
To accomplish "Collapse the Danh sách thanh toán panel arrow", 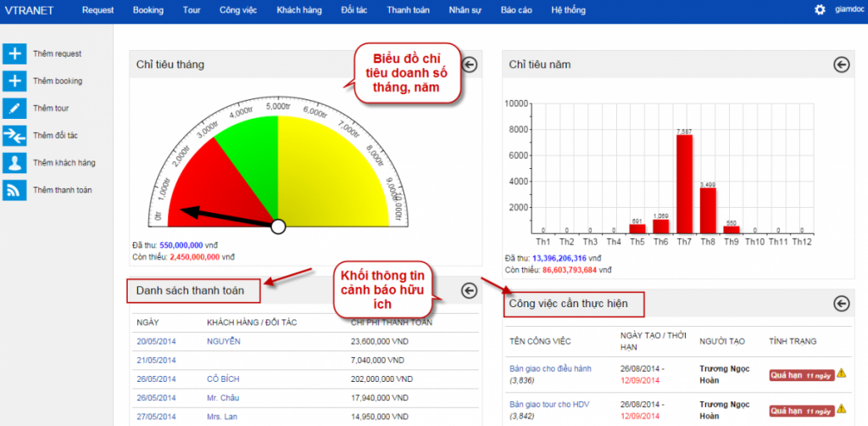I will click(x=470, y=290).
